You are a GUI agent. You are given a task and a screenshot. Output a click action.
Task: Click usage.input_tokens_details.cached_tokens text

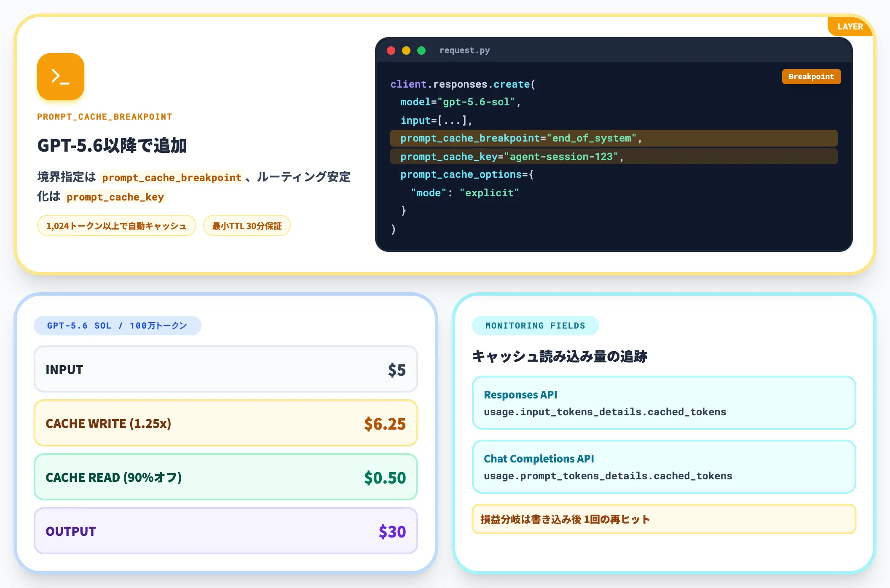point(605,412)
